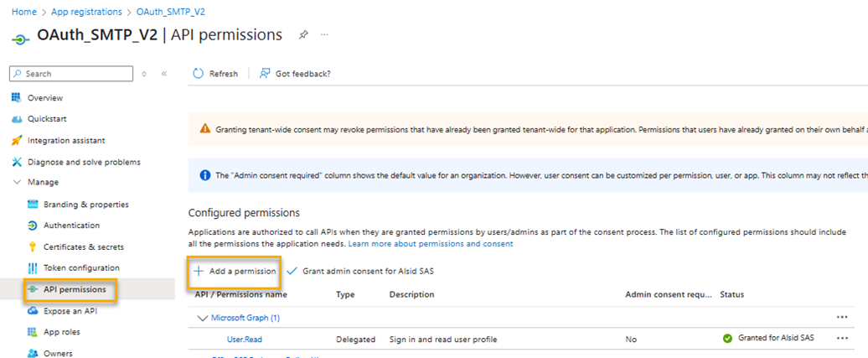
Task: Click 'Granted for Alsid SAS' status text
Action: click(x=776, y=338)
